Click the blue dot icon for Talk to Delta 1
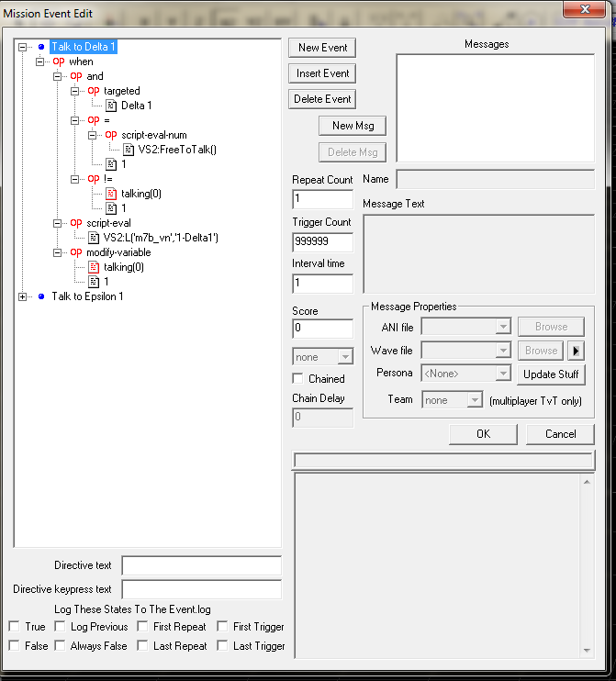 point(41,47)
